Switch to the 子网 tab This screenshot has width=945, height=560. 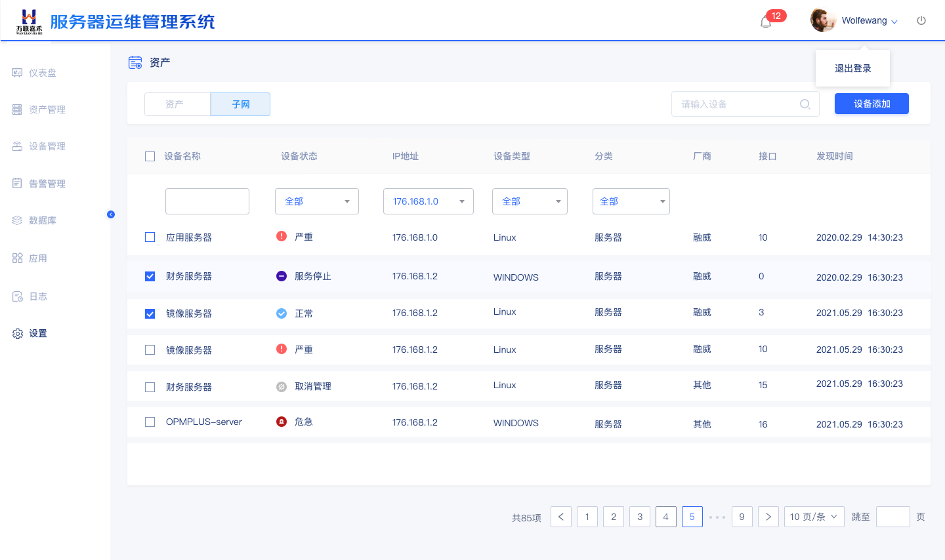[x=240, y=104]
